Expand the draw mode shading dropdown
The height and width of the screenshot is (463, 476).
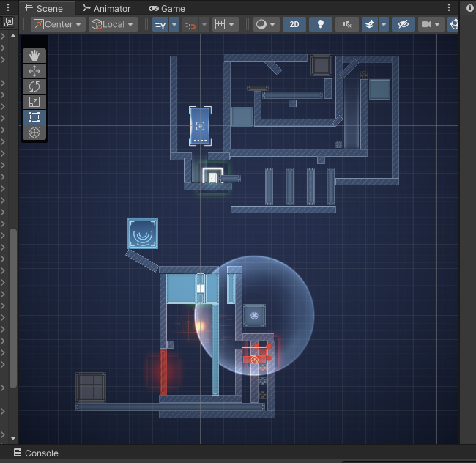click(x=266, y=24)
